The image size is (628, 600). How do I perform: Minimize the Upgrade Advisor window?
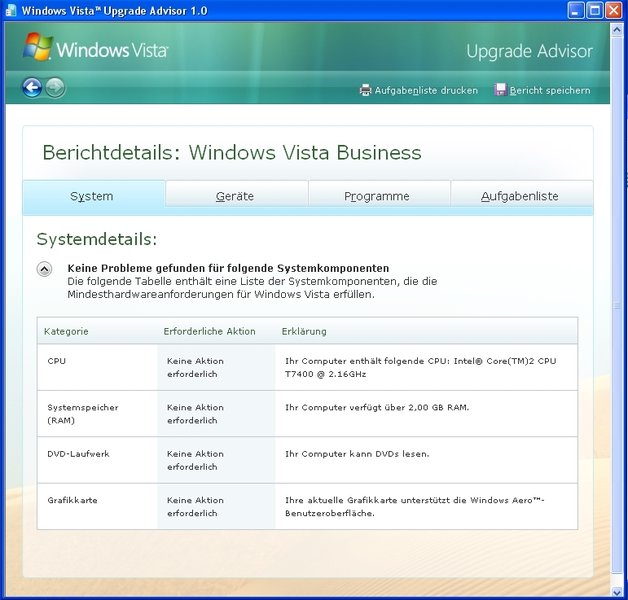coord(575,10)
